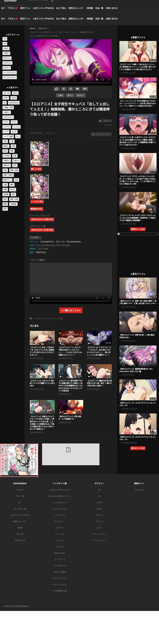Click the main video's progress bar
Image resolution: width=159 pixels, height=644 pixels.
[71, 83]
